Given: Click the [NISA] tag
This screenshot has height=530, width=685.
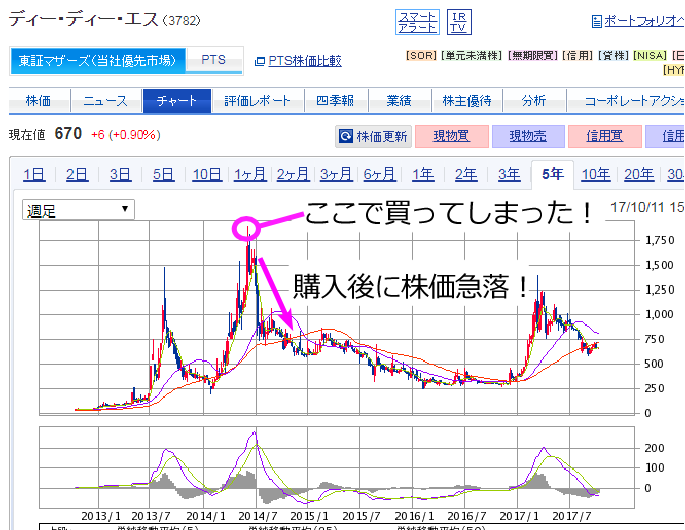Looking at the screenshot, I should point(650,55).
